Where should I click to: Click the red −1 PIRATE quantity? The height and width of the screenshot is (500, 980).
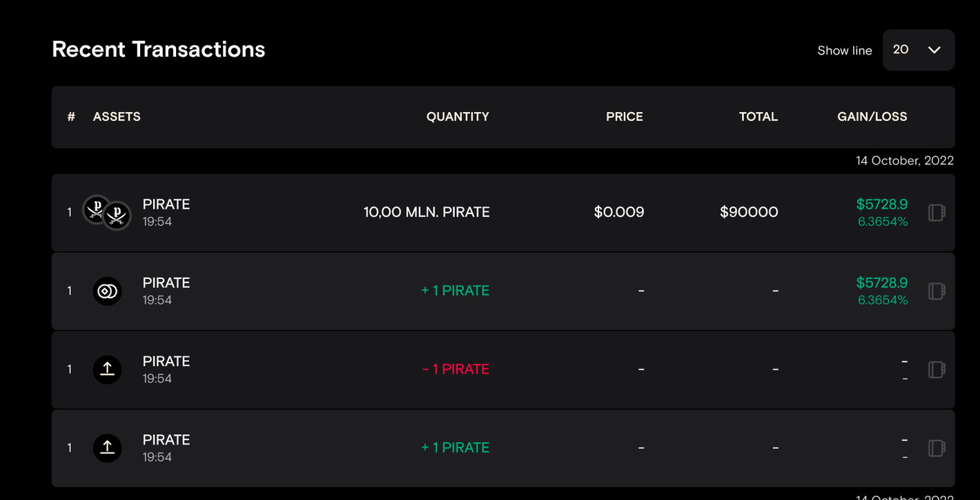point(455,369)
